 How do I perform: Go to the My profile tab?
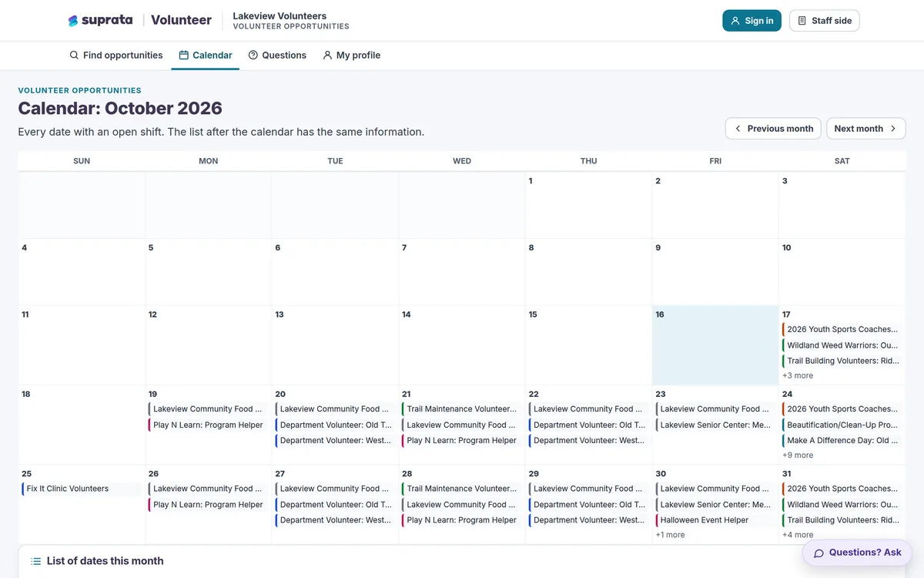click(x=351, y=55)
